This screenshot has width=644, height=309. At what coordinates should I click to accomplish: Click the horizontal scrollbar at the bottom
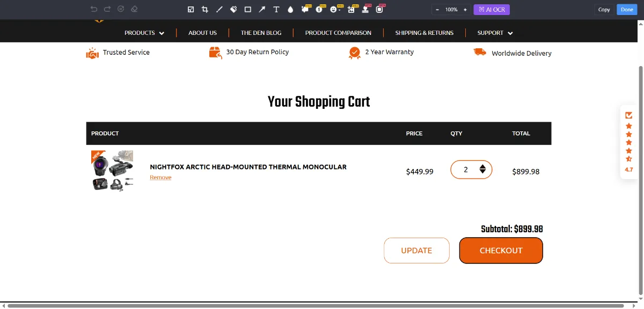(316, 306)
